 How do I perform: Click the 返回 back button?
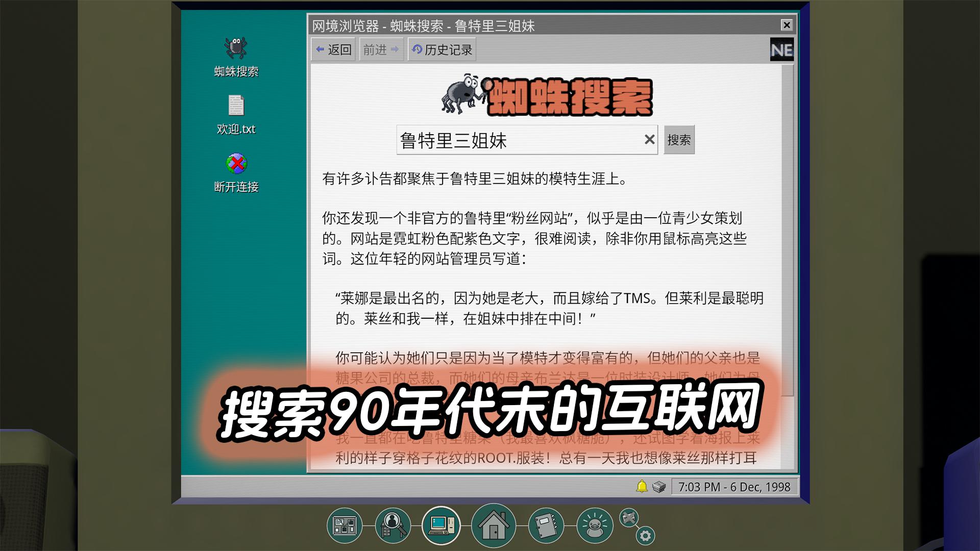tap(333, 49)
